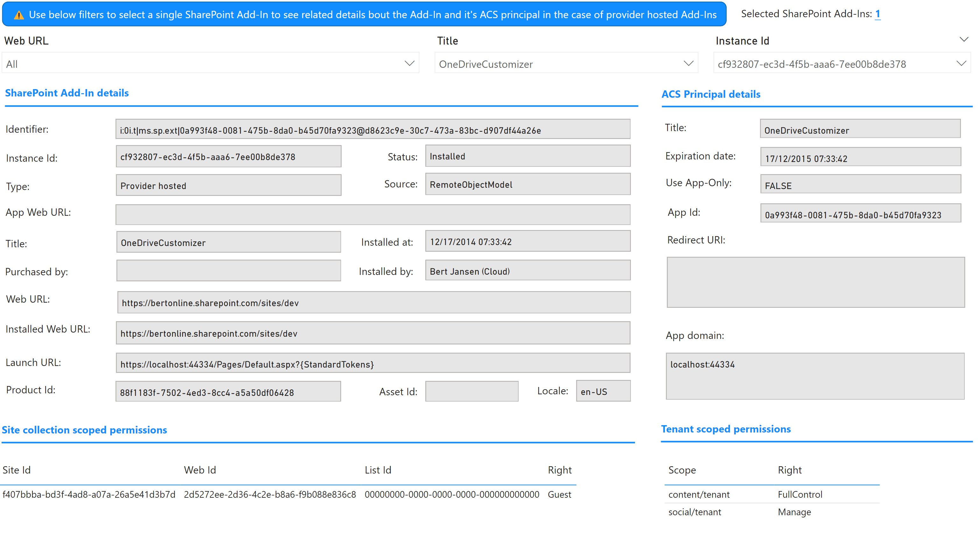Click the Identifier field
The image size is (980, 548).
[x=373, y=129]
